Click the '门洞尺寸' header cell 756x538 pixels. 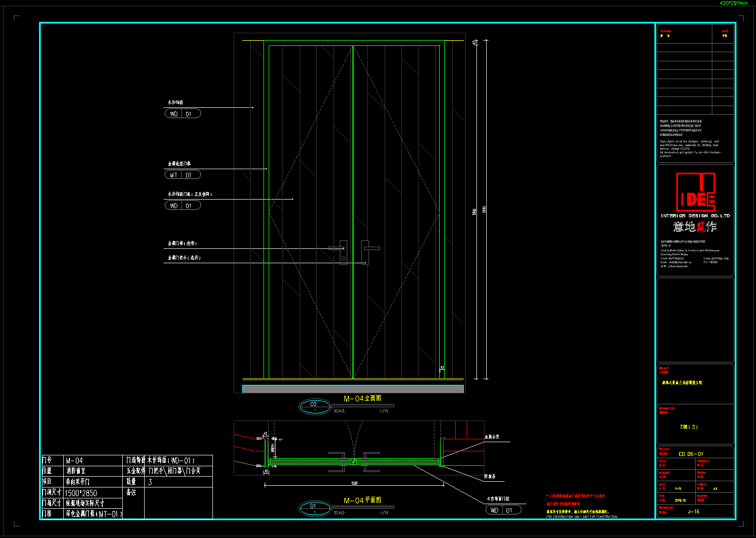tap(52, 493)
